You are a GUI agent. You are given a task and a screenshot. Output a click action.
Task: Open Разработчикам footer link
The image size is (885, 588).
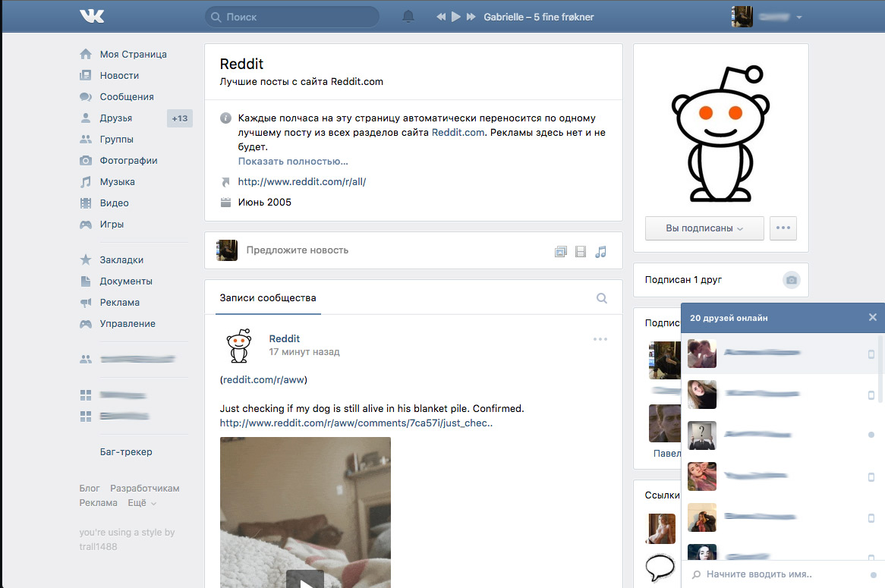144,488
